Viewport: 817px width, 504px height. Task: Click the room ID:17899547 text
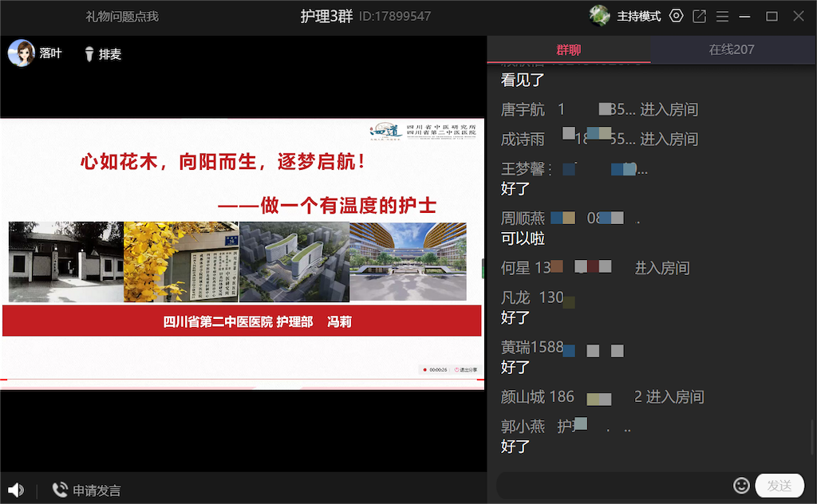pos(395,17)
